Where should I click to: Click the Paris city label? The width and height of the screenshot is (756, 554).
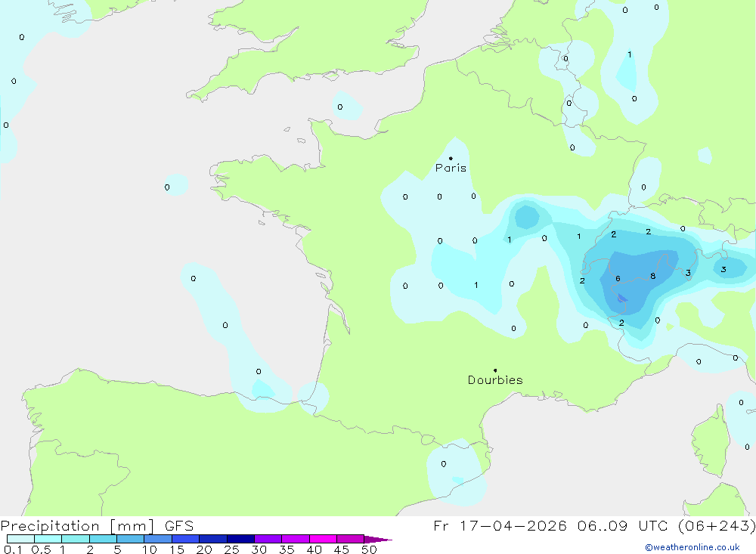(x=451, y=168)
